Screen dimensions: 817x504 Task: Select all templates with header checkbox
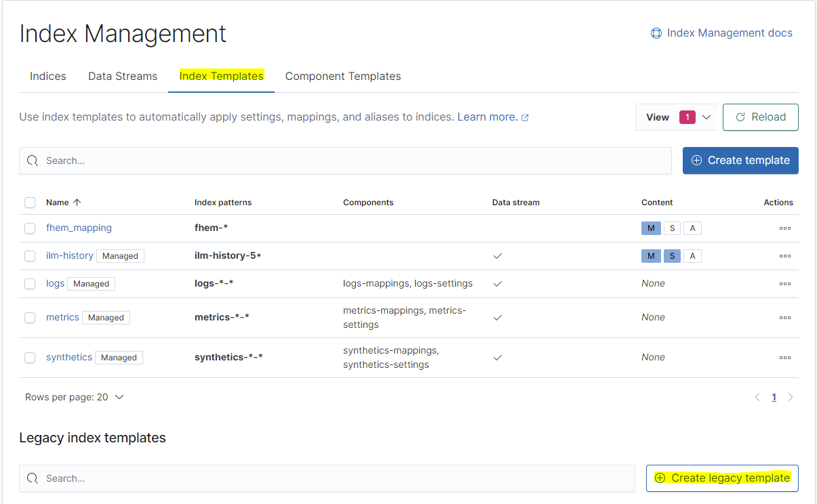(x=30, y=203)
